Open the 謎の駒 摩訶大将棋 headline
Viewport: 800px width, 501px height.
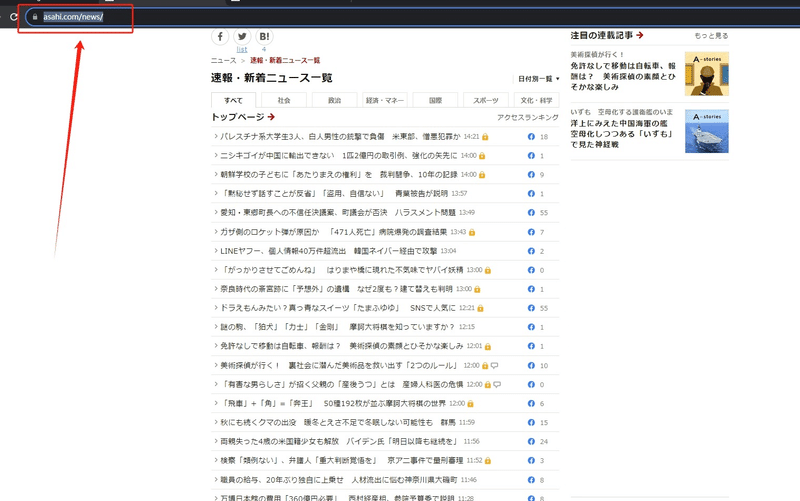tap(337, 327)
